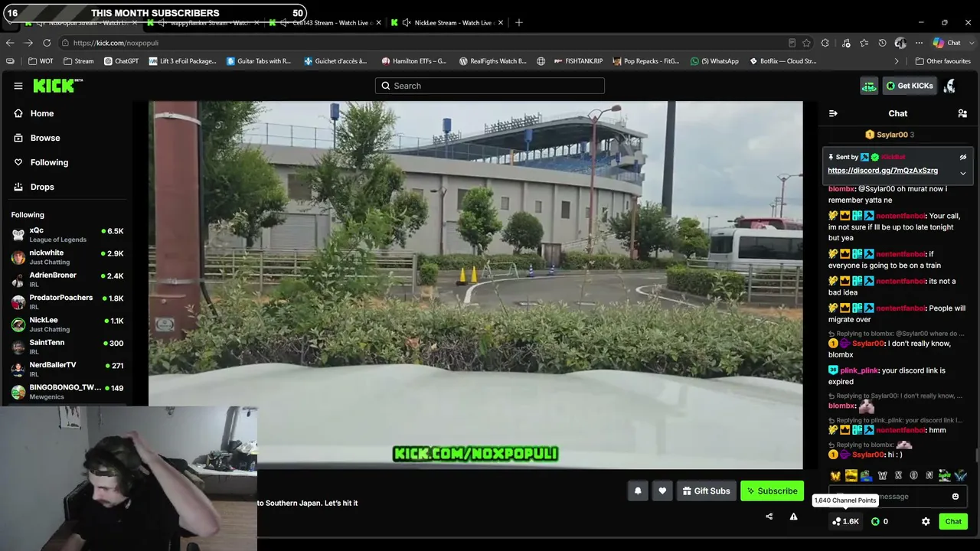Send message with the green Chat button
Viewport: 980px width, 551px height.
click(953, 521)
